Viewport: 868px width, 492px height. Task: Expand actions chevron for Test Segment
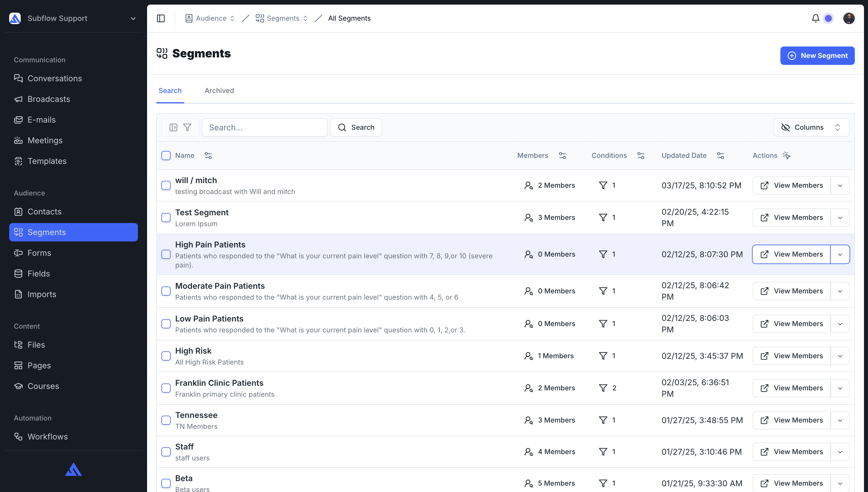[x=840, y=218]
